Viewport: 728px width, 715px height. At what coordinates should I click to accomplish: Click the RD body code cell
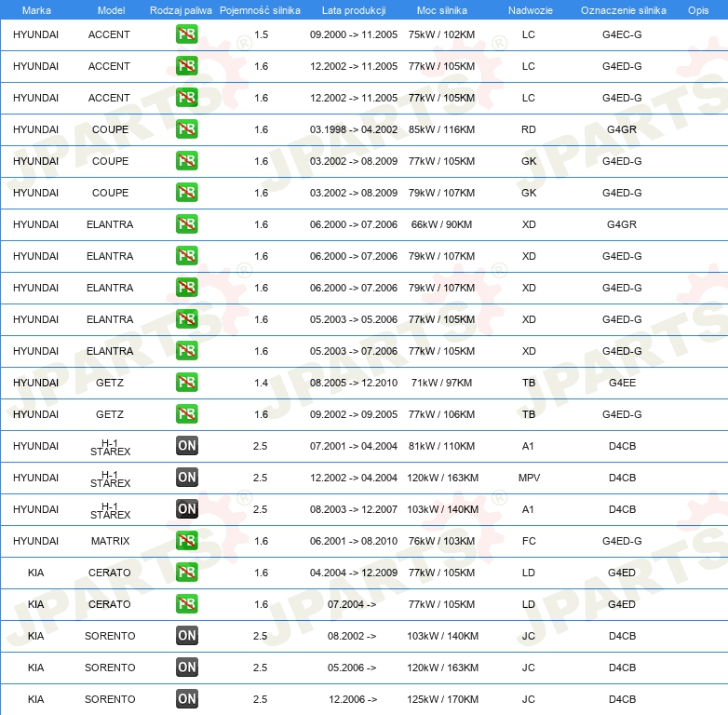(529, 129)
